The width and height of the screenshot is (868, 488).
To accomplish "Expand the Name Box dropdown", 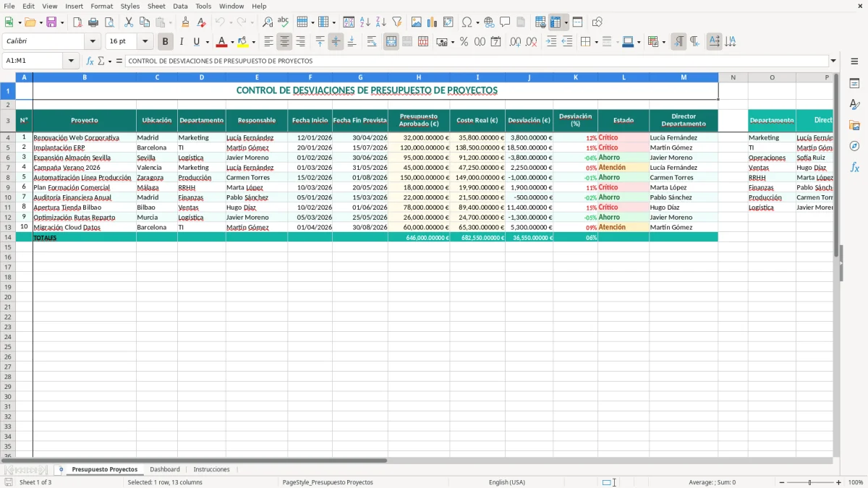I will click(x=72, y=61).
